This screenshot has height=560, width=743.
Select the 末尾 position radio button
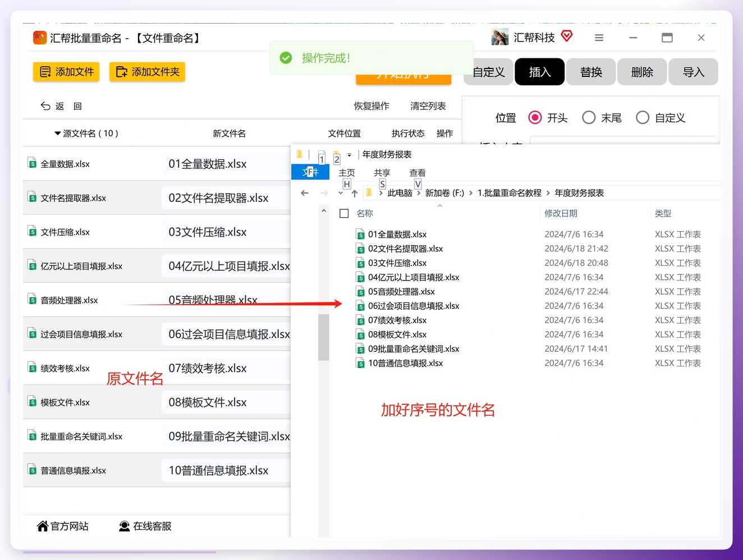tap(589, 117)
